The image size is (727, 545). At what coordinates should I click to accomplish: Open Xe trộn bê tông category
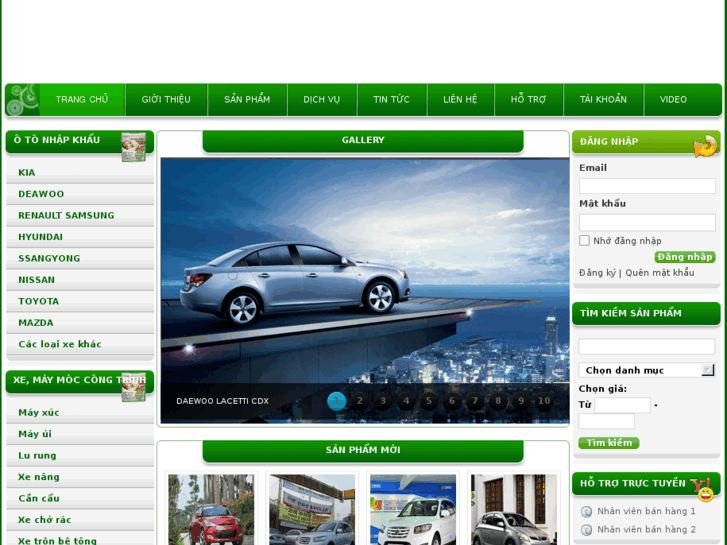(57, 541)
